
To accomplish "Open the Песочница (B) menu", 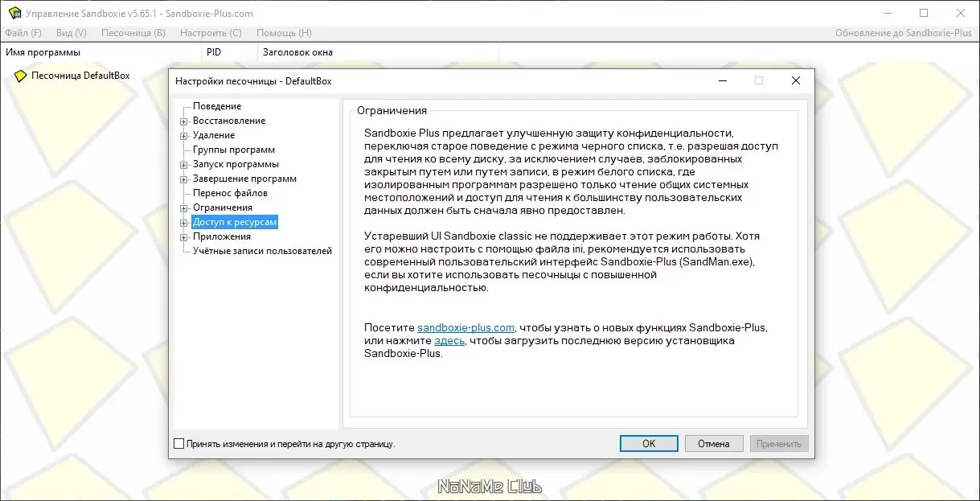I will pos(133,33).
